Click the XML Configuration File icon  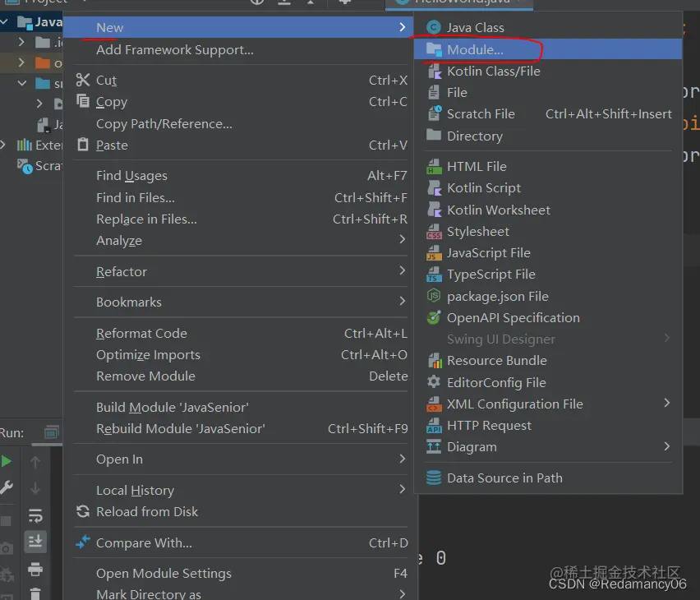tap(434, 404)
